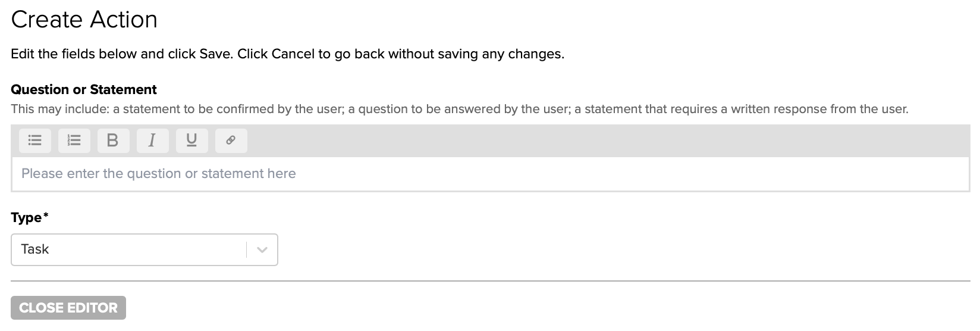Click the divider line above Close Editor

point(490,280)
